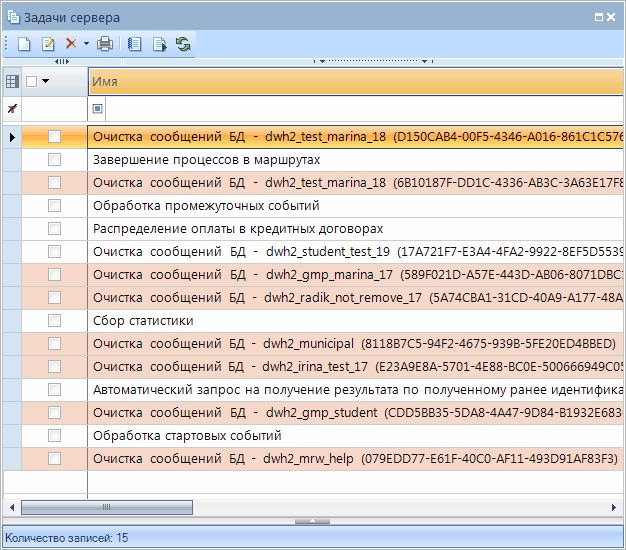Click the new task (blank page) icon
The image size is (626, 550).
click(x=23, y=44)
